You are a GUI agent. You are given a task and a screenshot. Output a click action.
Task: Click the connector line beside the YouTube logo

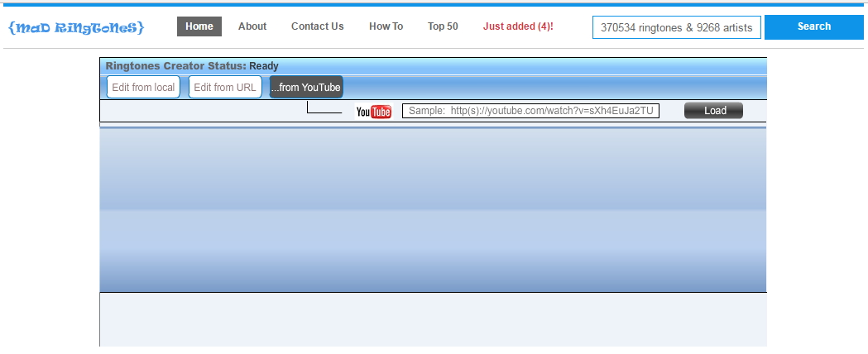tap(324, 112)
